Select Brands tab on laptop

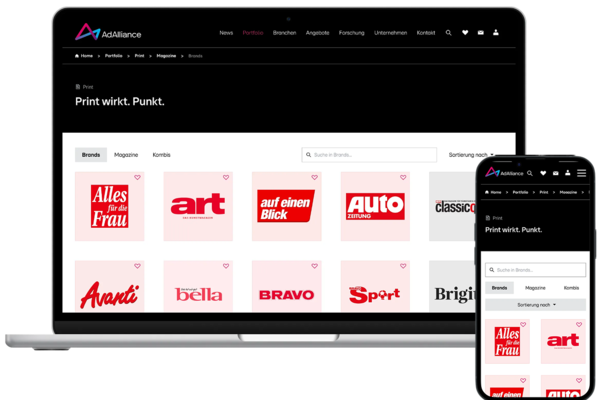click(91, 155)
